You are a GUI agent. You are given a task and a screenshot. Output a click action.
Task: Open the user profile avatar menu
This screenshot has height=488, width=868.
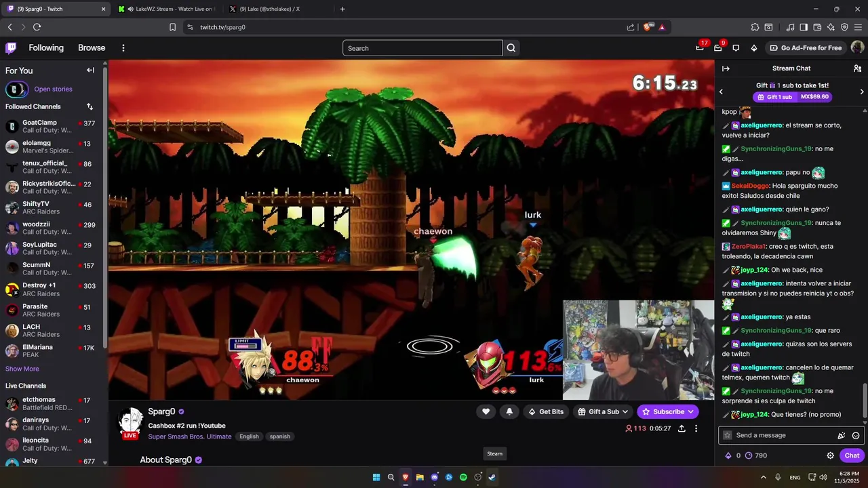click(x=857, y=47)
